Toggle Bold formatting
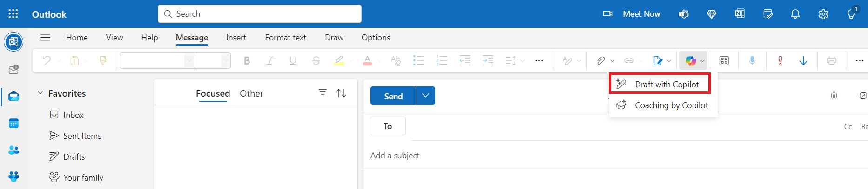The width and height of the screenshot is (868, 189). click(x=247, y=60)
